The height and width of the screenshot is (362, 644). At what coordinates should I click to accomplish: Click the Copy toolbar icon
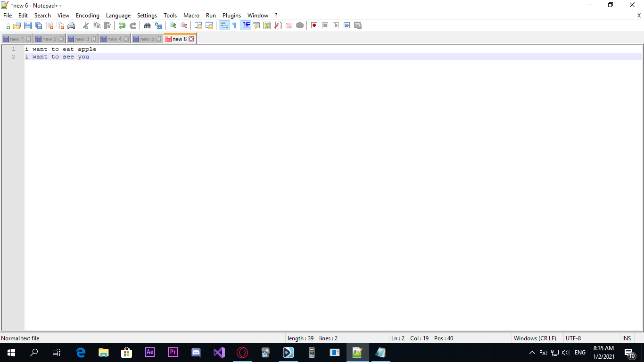click(97, 25)
